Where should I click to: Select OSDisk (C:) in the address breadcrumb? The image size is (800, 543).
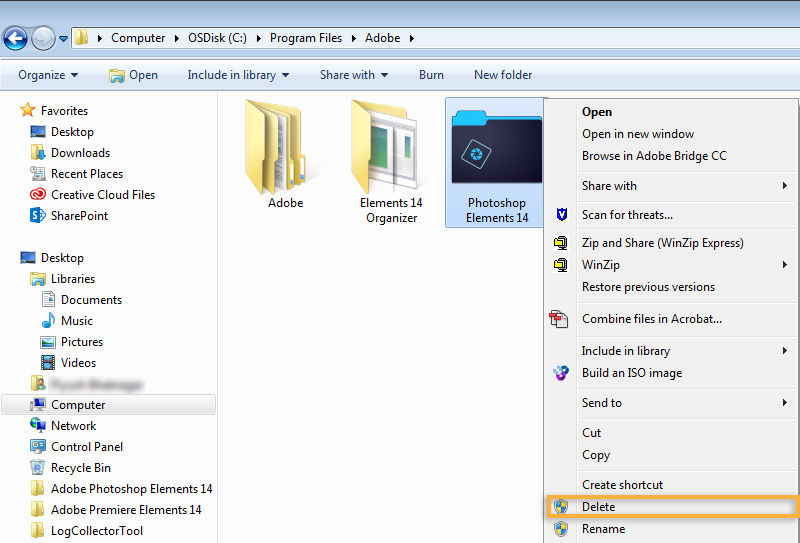(217, 38)
